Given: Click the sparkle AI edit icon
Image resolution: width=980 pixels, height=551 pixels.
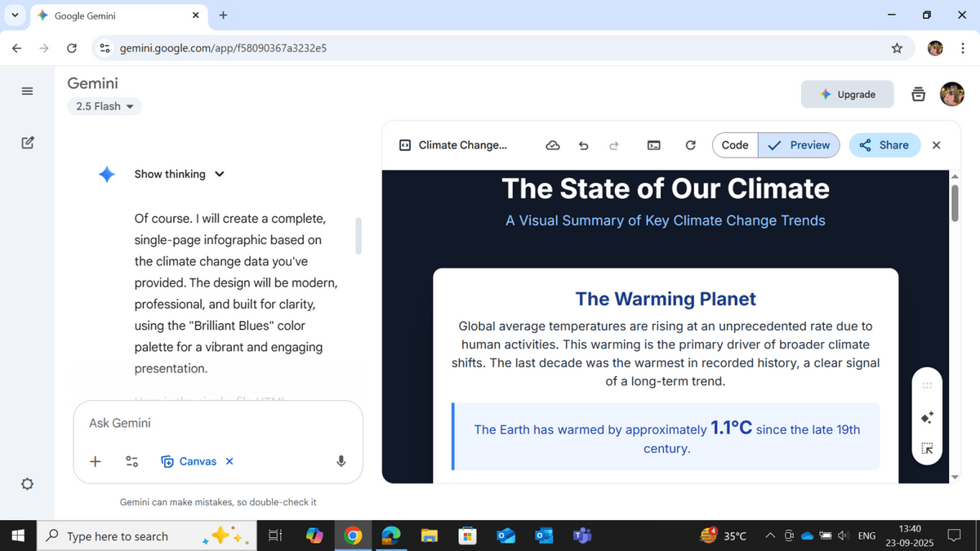Looking at the screenshot, I should [927, 417].
